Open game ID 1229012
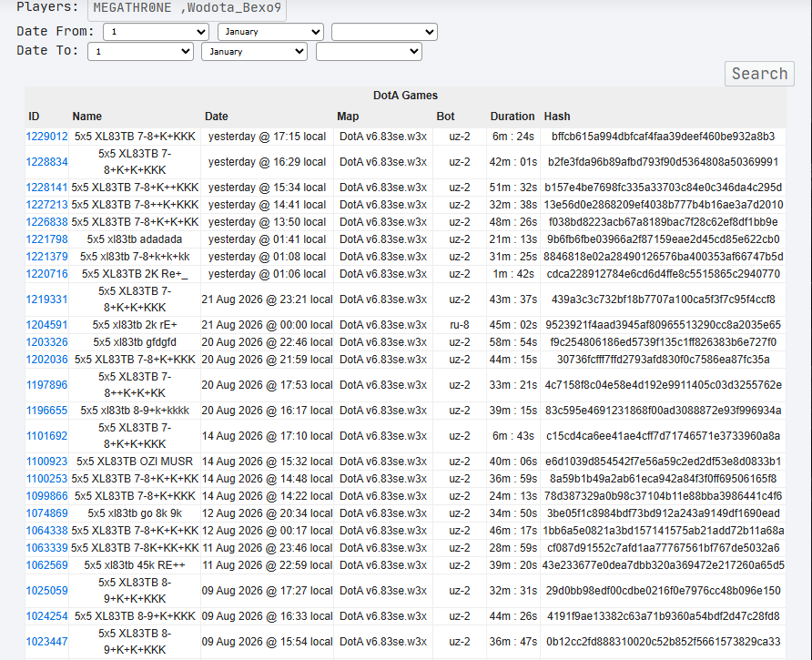 [x=46, y=137]
